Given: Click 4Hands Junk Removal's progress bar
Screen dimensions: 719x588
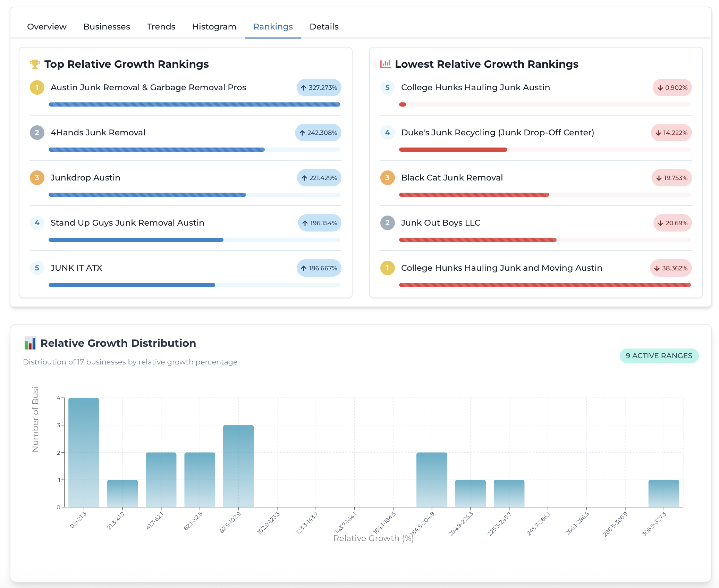Looking at the screenshot, I should [x=194, y=150].
